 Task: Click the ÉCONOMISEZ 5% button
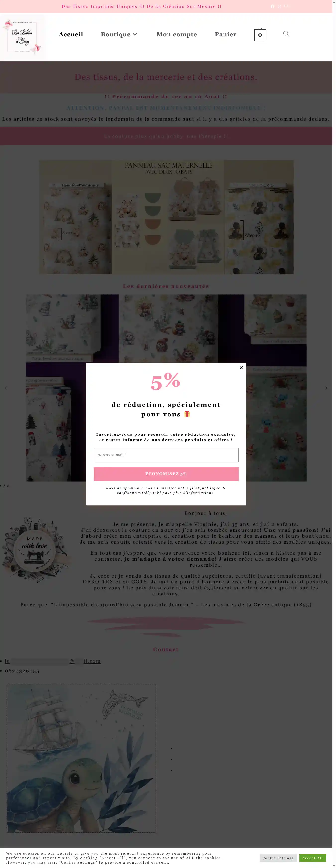(166, 474)
